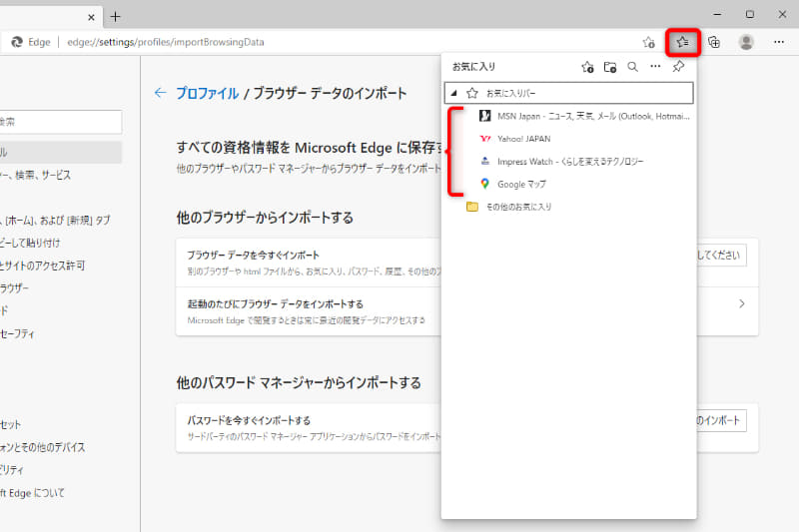Open the user profile avatar
Screen dimensions: 799x532
(746, 42)
